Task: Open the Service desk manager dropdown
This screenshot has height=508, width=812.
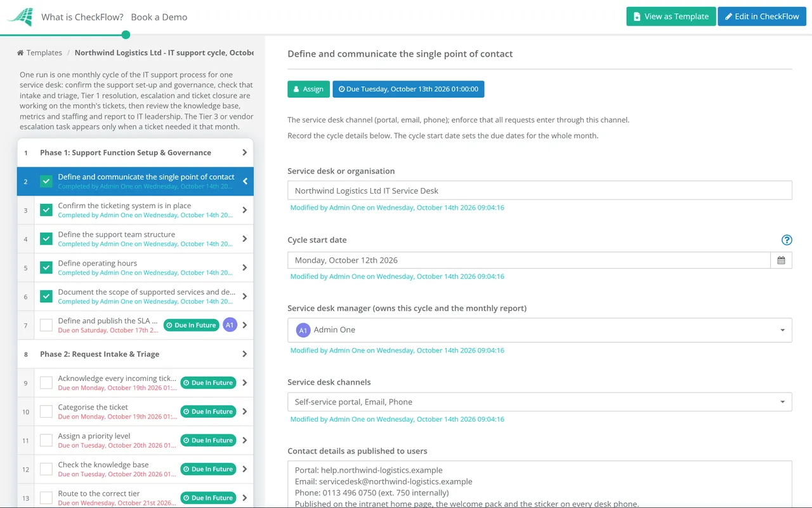Action: (540, 330)
